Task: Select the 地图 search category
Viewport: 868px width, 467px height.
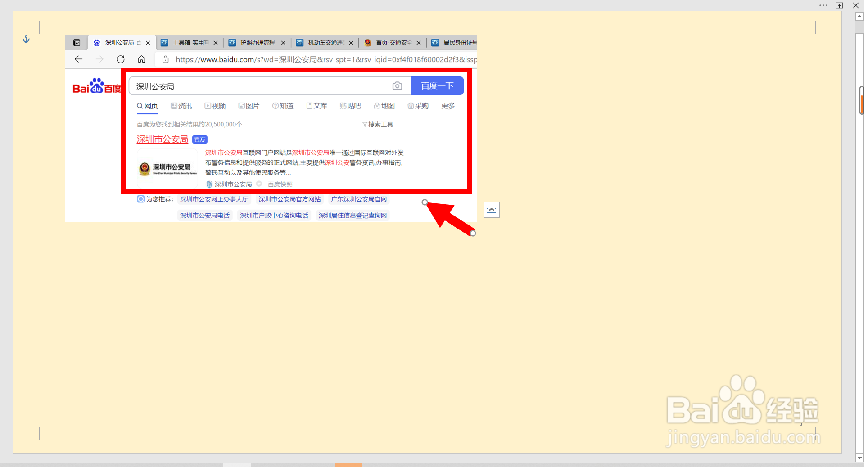Action: [x=384, y=106]
